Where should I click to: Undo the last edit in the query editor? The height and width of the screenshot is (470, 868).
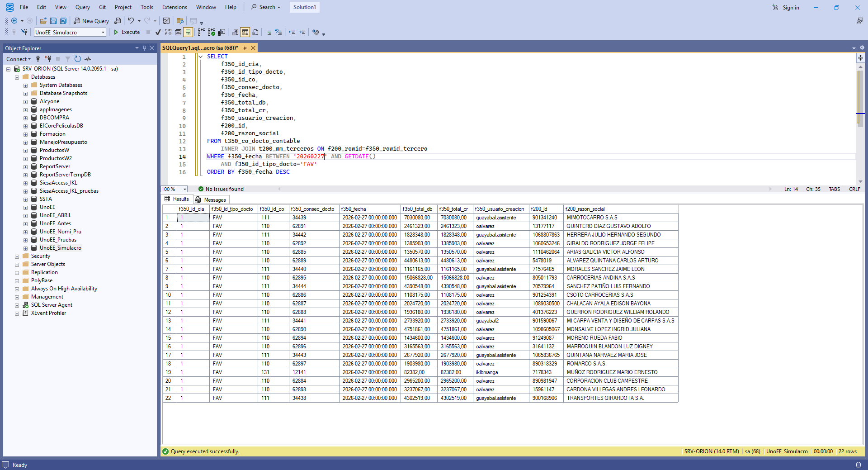click(131, 21)
